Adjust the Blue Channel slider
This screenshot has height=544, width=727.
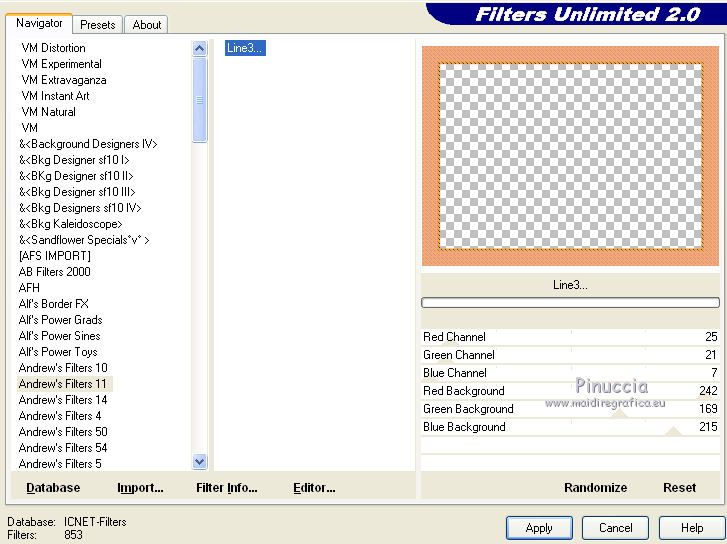[x=570, y=373]
